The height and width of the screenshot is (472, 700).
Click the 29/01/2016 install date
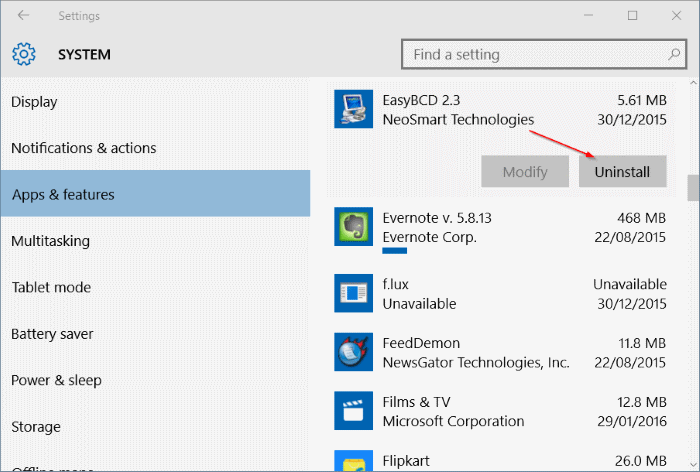click(632, 421)
